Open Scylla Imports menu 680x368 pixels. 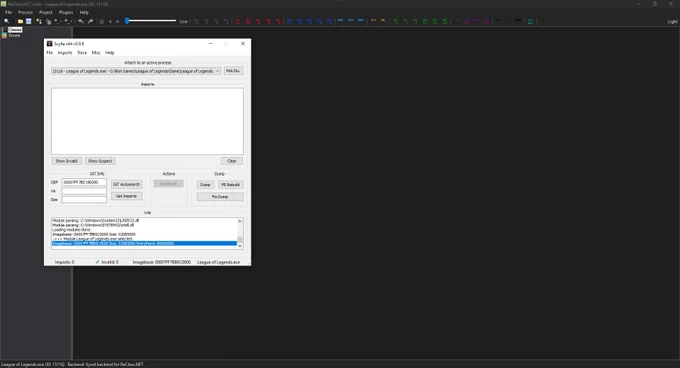(65, 52)
